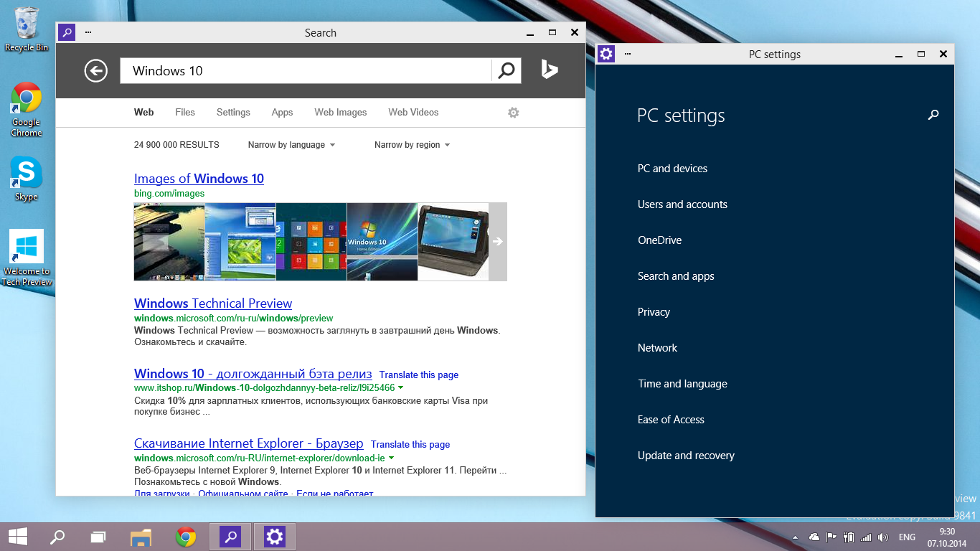This screenshot has width=980, height=551.
Task: Open Update and recovery settings
Action: tap(686, 456)
